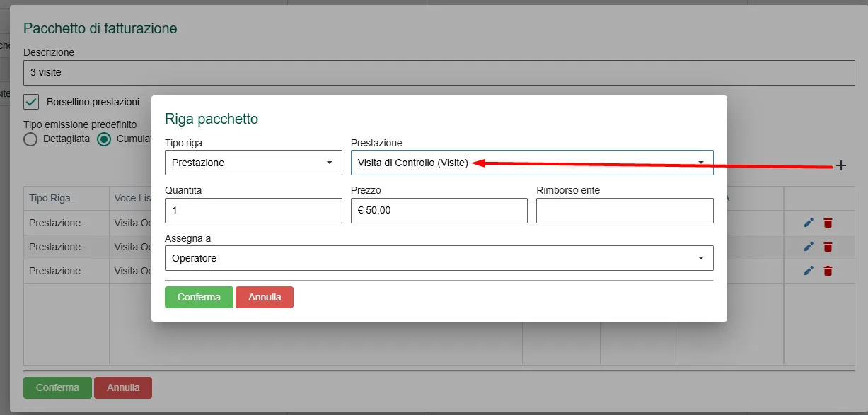This screenshot has width=868, height=415.
Task: Delete the third package row via trash icon
Action: (828, 271)
